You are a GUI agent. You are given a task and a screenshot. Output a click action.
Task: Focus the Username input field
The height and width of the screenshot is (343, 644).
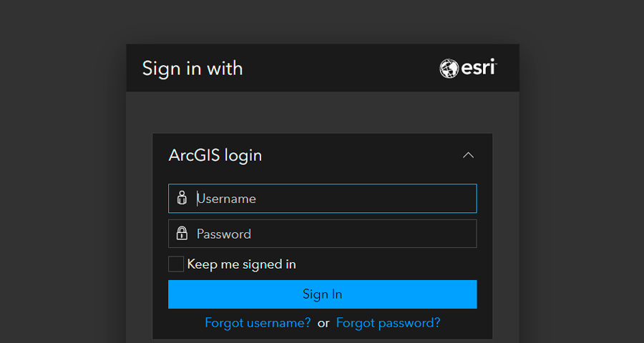point(323,199)
